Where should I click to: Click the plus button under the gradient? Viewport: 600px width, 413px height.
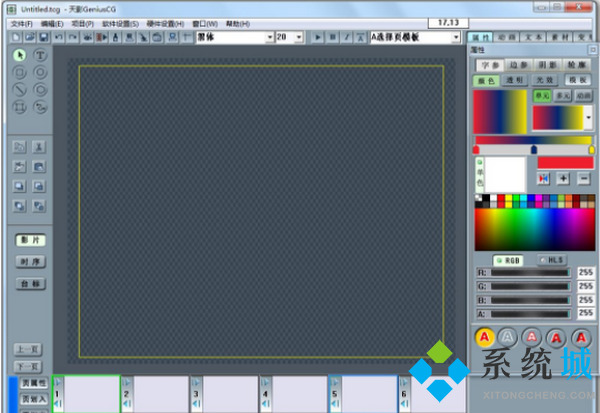pos(563,178)
